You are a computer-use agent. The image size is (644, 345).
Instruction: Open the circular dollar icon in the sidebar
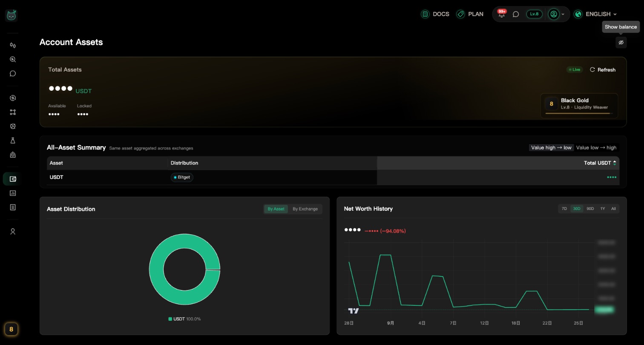pyautogui.click(x=13, y=98)
